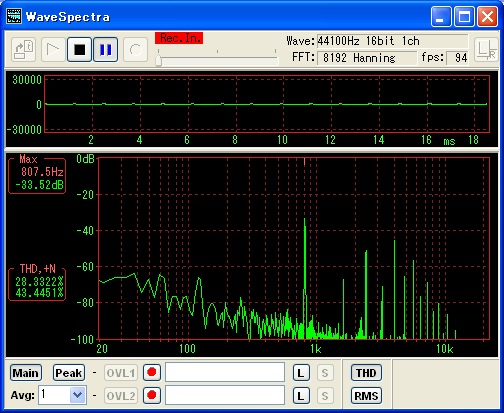Screen dimensions: 504x413
Task: Click the FFT 8192 Hanning info field
Action: [x=366, y=58]
